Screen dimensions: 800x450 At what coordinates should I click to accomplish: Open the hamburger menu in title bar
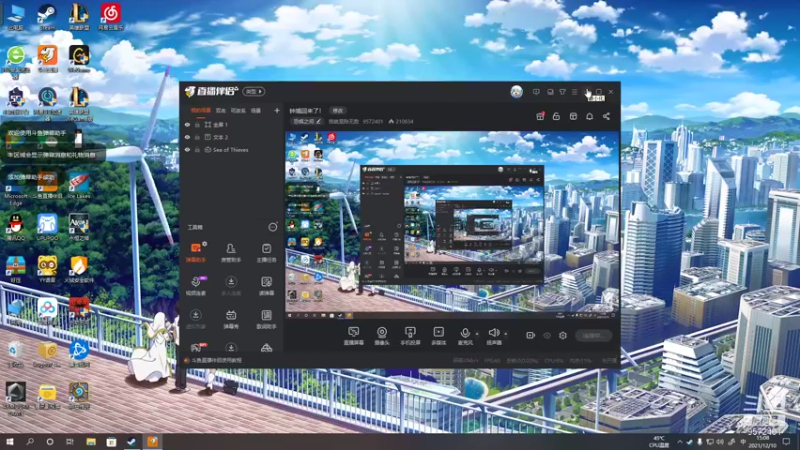pyautogui.click(x=574, y=92)
